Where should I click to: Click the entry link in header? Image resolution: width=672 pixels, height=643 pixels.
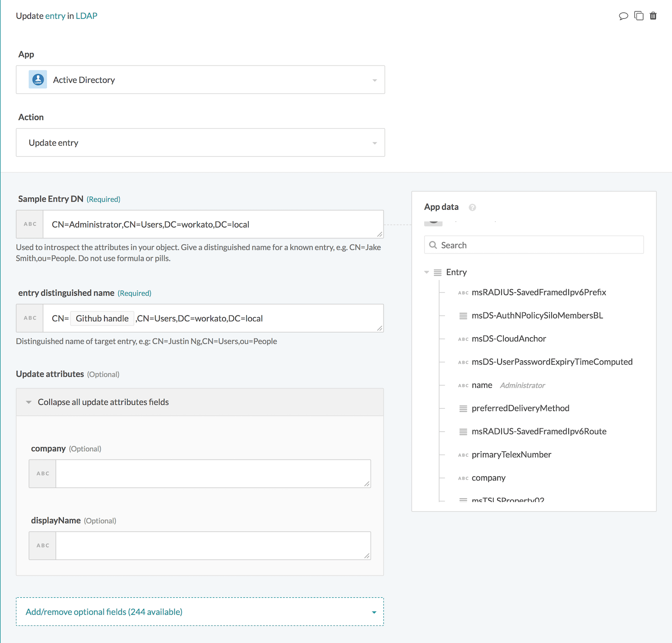[x=55, y=16]
